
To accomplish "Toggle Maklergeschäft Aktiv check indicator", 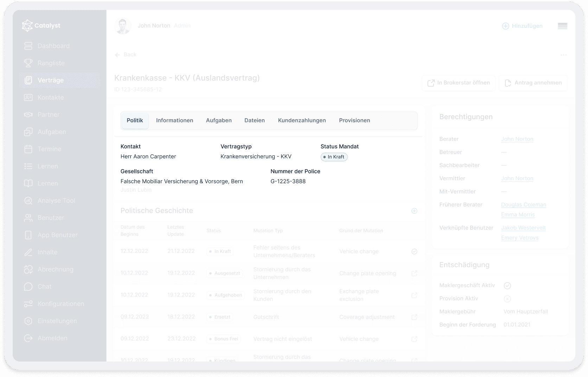I will pyautogui.click(x=507, y=286).
